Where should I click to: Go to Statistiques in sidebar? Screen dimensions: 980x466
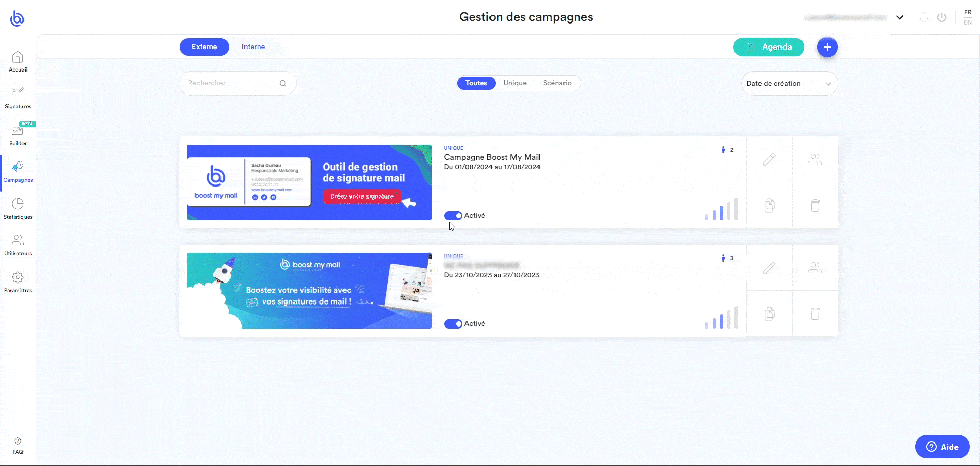click(x=18, y=208)
